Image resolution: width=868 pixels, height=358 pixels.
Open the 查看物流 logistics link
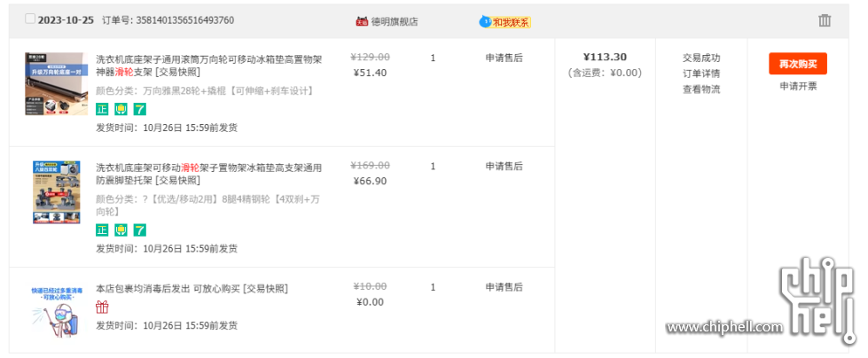[x=700, y=89]
